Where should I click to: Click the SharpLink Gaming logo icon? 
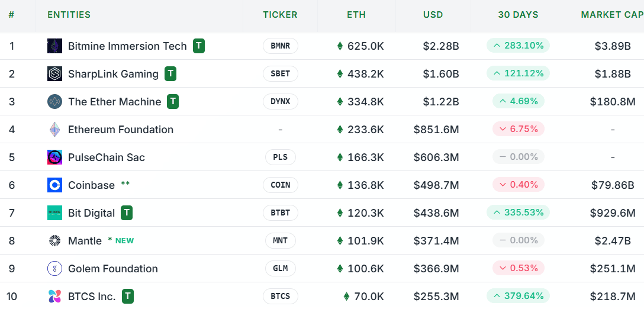(x=54, y=74)
